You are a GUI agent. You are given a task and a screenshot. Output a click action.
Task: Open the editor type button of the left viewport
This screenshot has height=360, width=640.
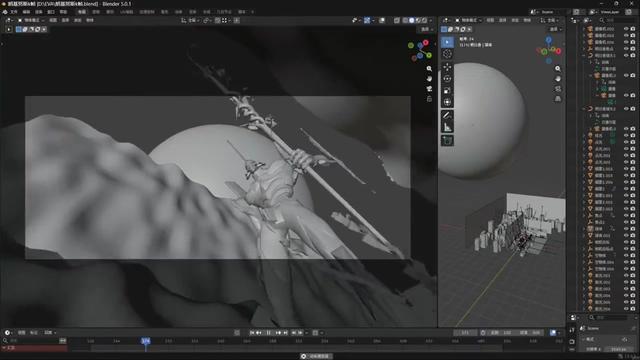pos(8,20)
